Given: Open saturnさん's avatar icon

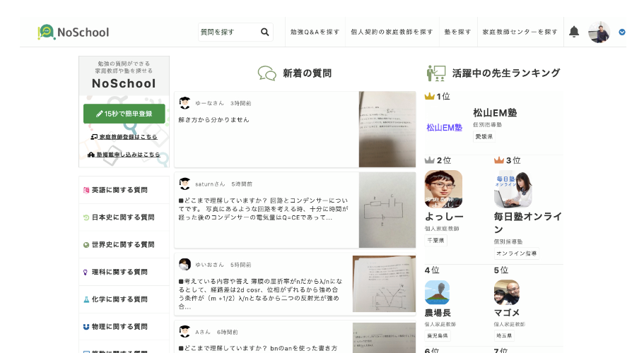Looking at the screenshot, I should 185,184.
